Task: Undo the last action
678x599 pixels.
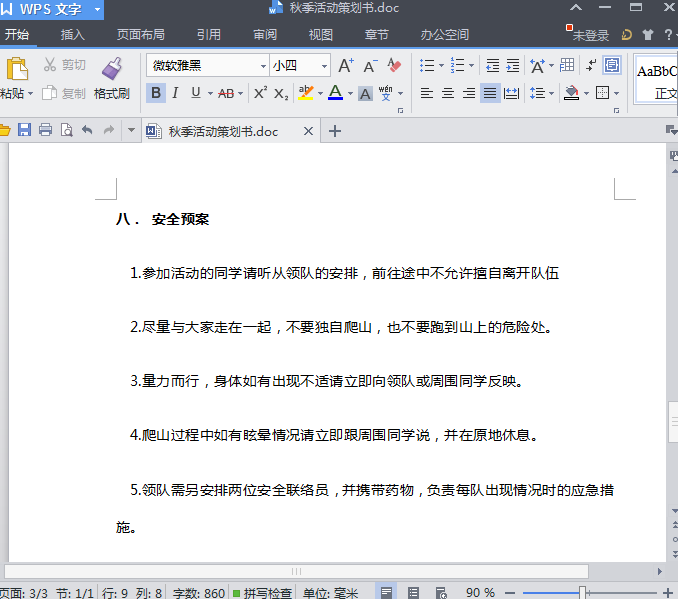Action: (x=87, y=130)
